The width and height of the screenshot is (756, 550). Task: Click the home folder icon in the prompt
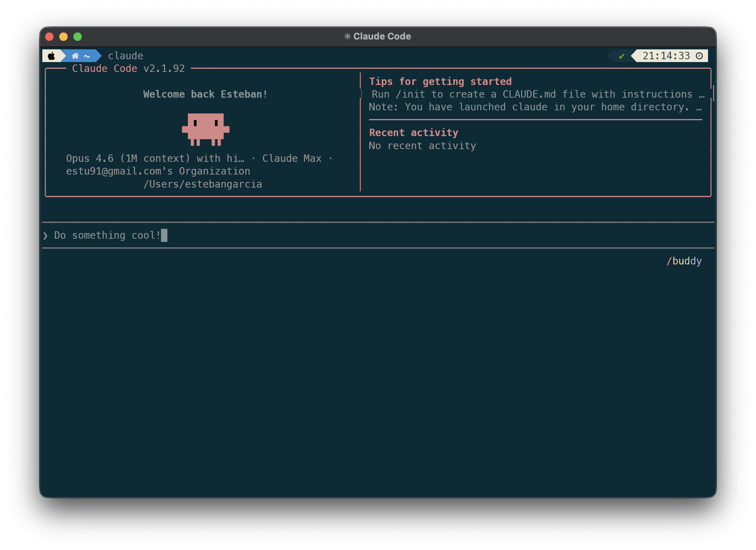click(75, 56)
